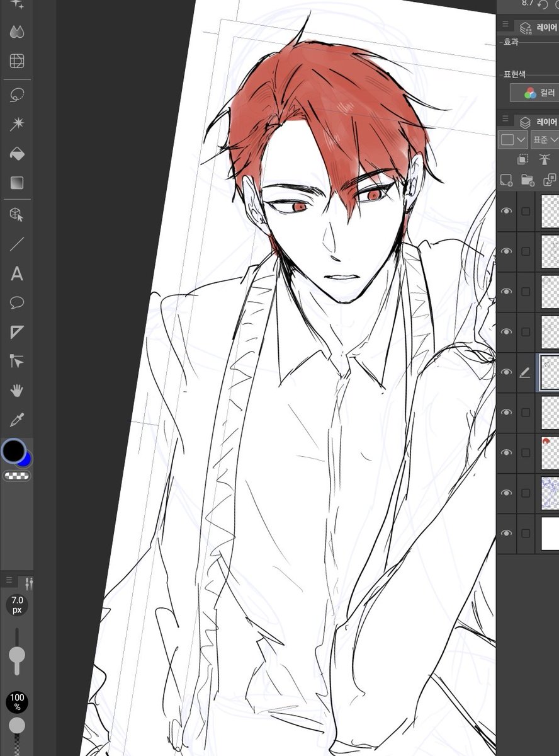Transfer to lower layer icon
This screenshot has height=756, width=559.
click(x=549, y=181)
